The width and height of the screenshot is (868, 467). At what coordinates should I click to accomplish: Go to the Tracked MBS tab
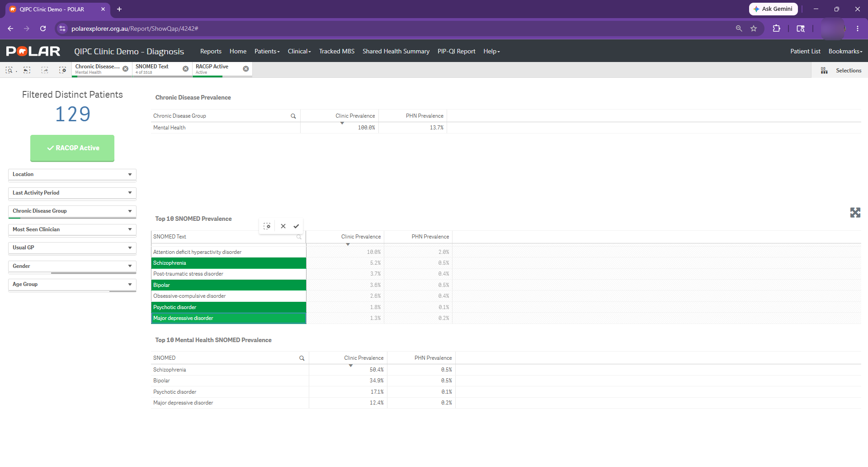[x=337, y=52]
